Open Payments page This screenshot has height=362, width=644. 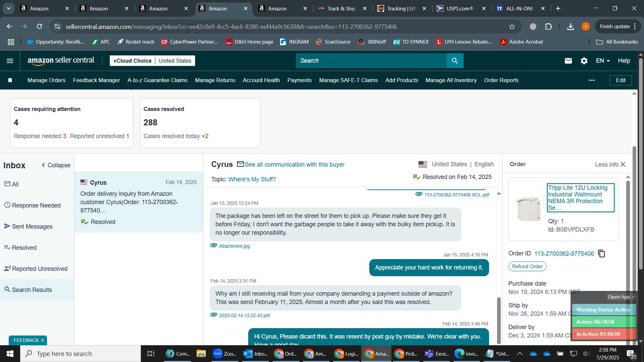[300, 80]
